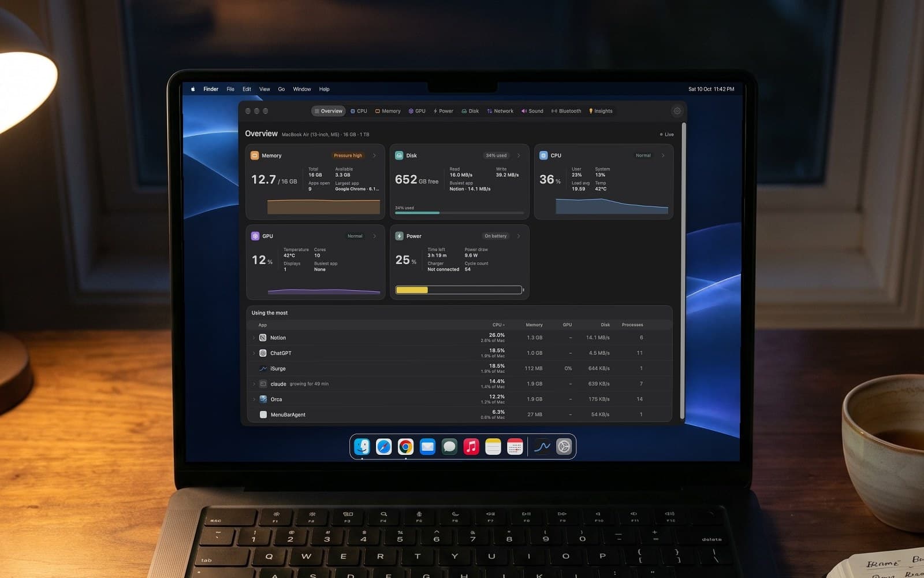924x578 pixels.
Task: Open Messages from the Dock
Action: pyautogui.click(x=449, y=446)
